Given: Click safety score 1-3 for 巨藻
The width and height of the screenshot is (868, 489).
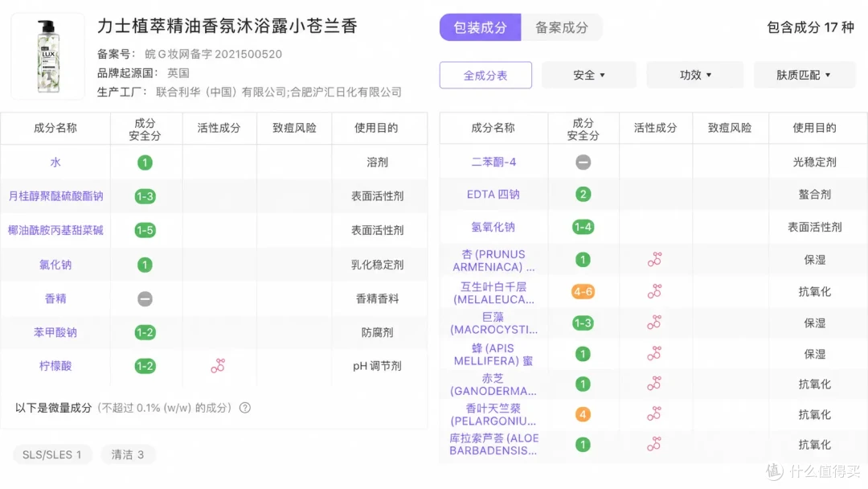Looking at the screenshot, I should coord(583,323).
